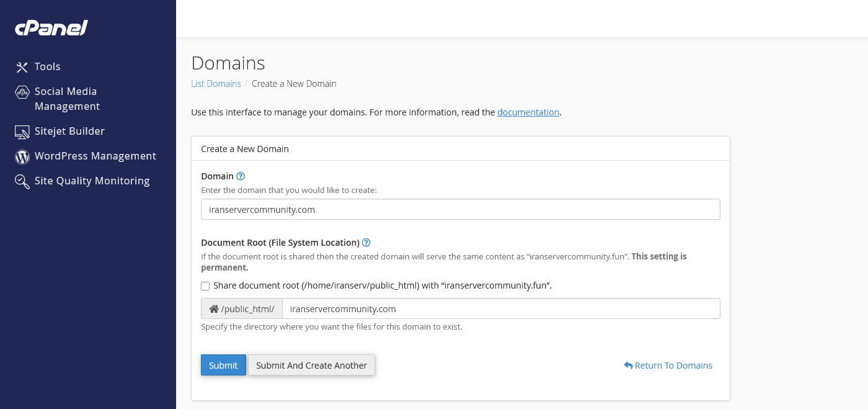Open Tools in the sidebar

pos(47,66)
